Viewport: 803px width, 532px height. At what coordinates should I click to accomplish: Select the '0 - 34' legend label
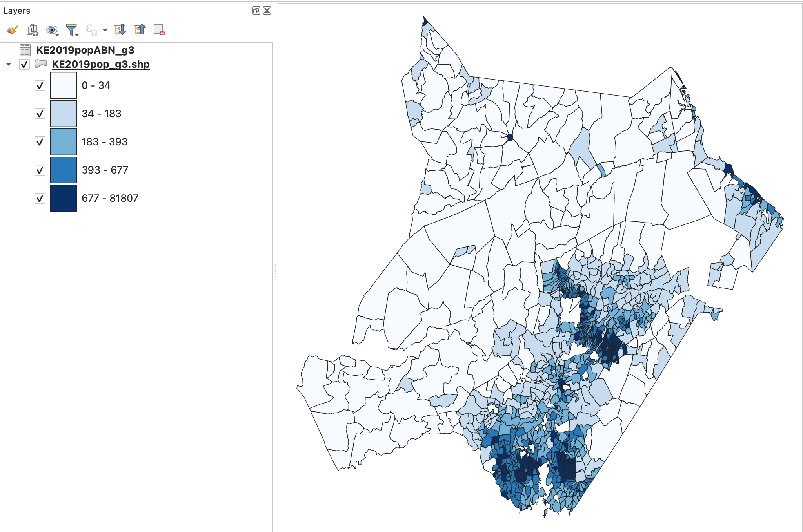[96, 85]
